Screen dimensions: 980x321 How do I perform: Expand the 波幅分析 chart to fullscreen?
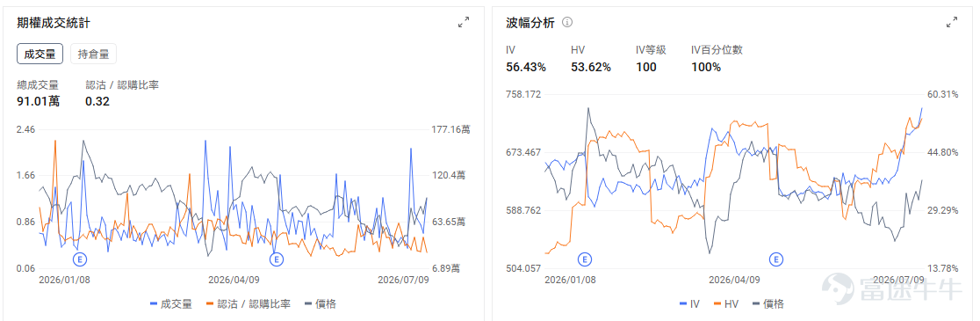tap(952, 23)
